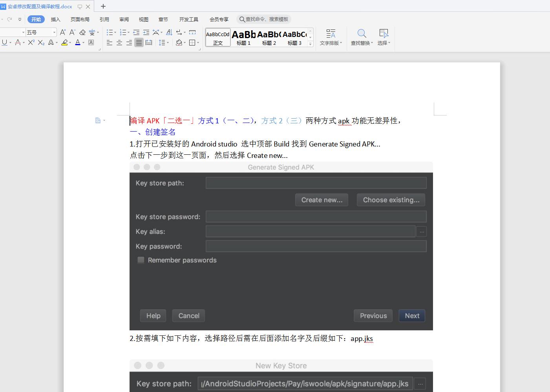Click the sort text icon
The width and height of the screenshot is (550, 392).
169,32
